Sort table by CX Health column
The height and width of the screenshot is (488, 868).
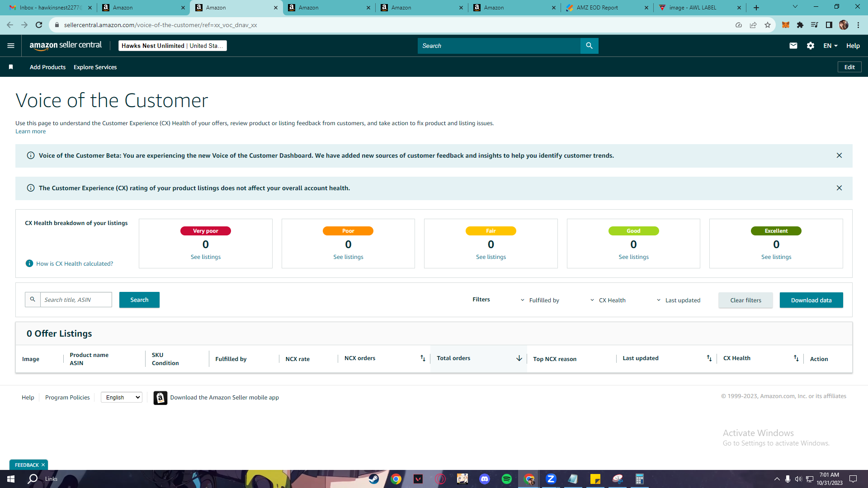pos(796,358)
